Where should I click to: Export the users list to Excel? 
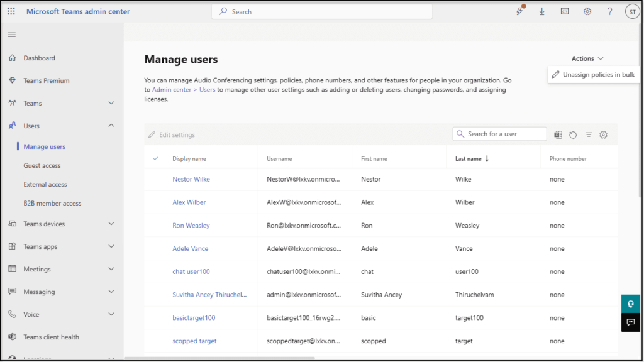pos(557,134)
